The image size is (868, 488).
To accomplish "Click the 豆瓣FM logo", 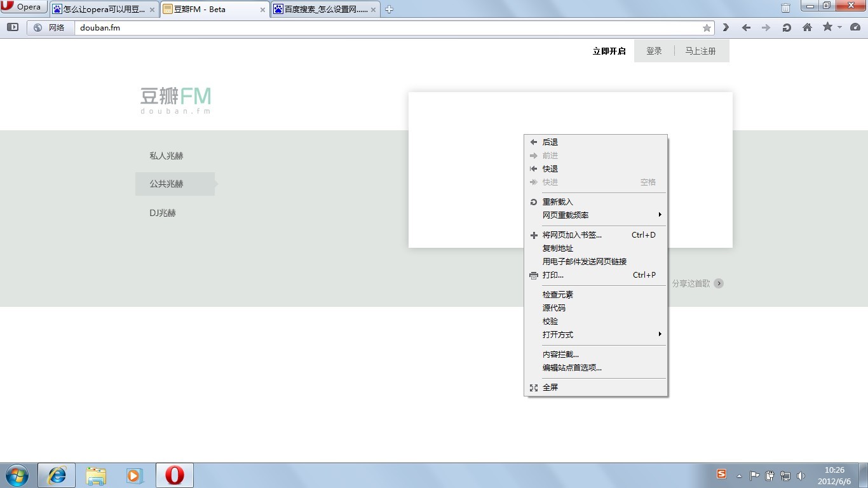I will (176, 100).
